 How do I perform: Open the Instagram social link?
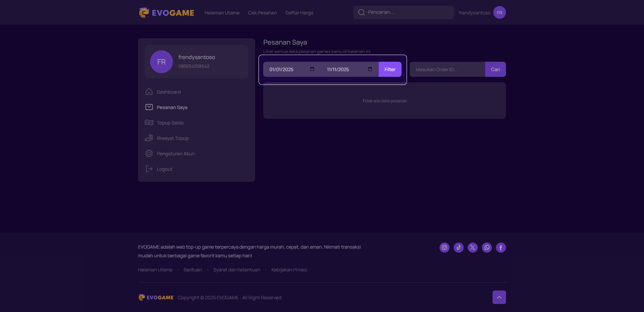pos(444,248)
